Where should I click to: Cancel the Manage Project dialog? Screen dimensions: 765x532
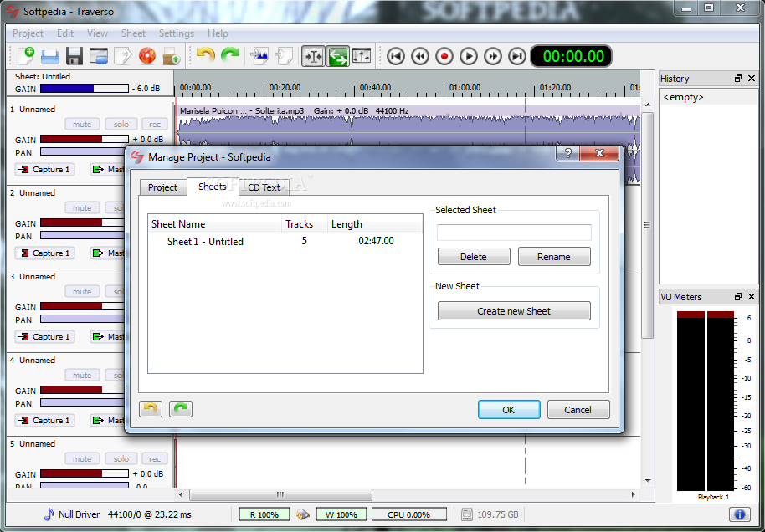(578, 410)
